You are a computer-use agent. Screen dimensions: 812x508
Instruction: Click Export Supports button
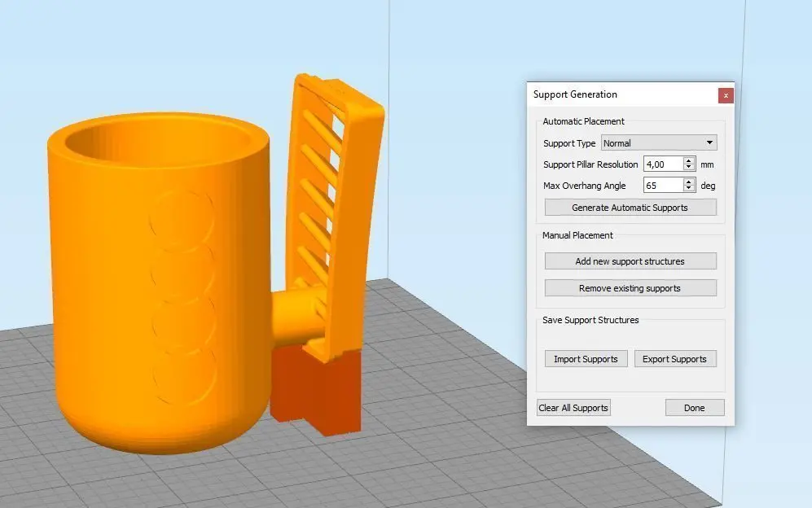[675, 359]
